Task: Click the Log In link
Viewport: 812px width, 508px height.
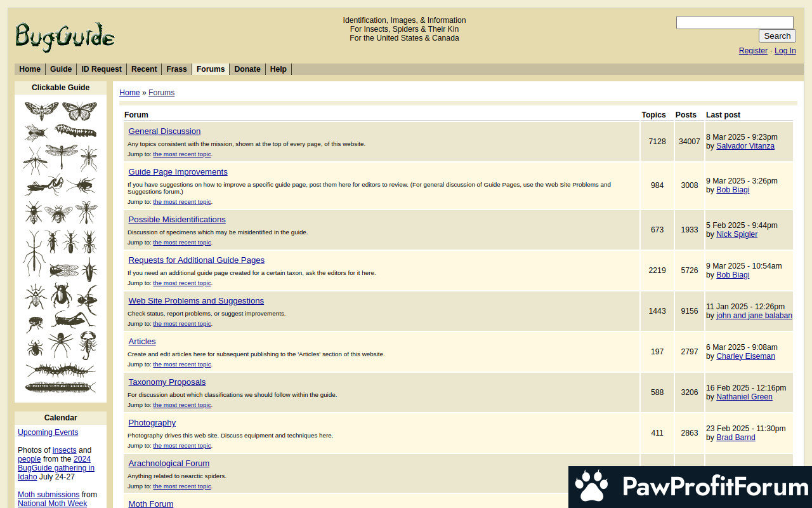Action: tap(785, 51)
